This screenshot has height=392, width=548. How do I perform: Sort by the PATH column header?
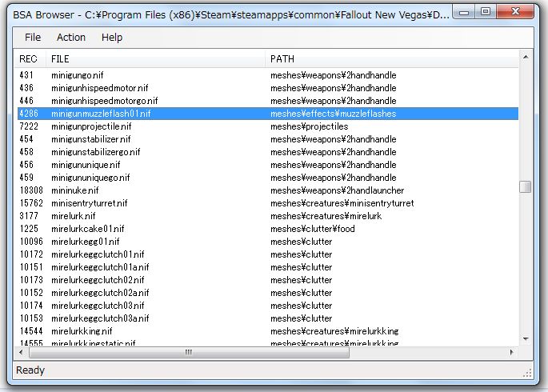[x=391, y=58]
